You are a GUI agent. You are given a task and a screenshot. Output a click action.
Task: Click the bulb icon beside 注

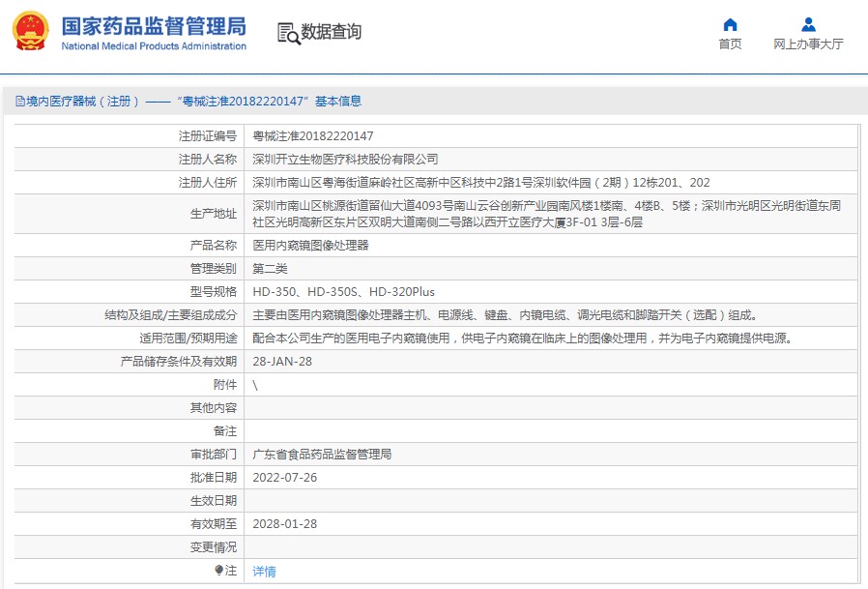tap(219, 571)
